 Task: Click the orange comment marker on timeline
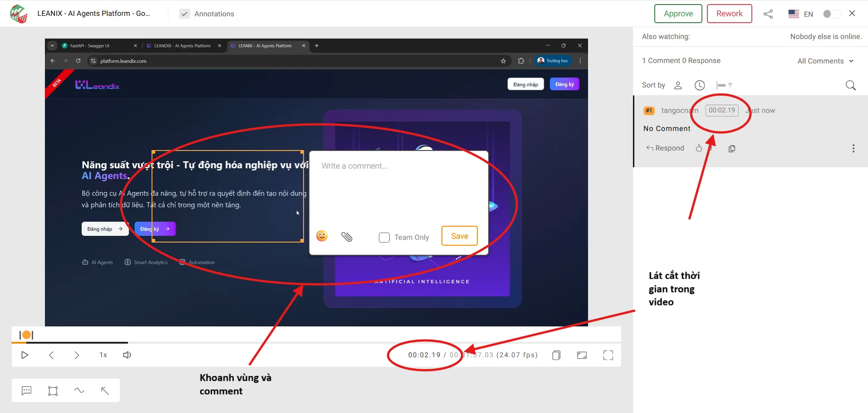[26, 335]
